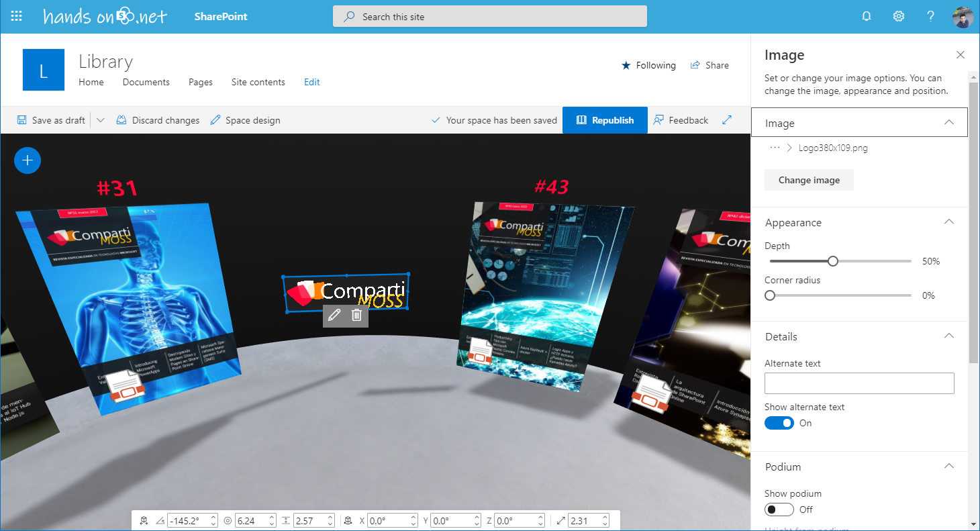Open the Save as draft dropdown arrow

(101, 120)
